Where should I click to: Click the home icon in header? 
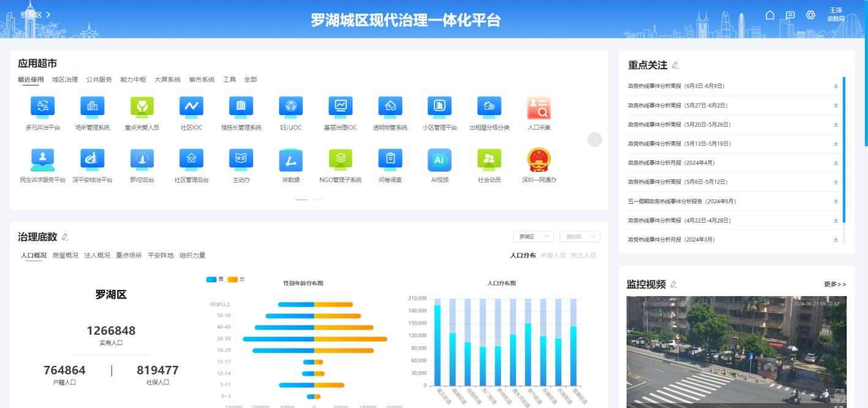tap(770, 15)
